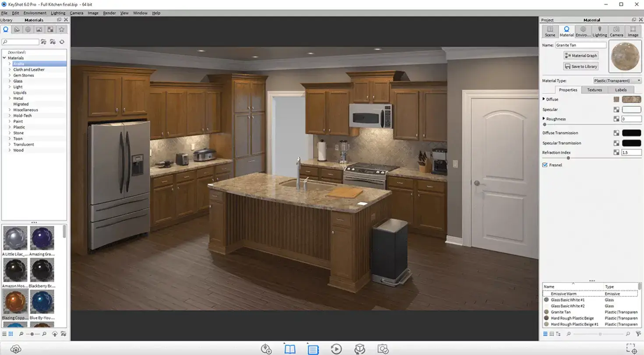
Task: Click the add folder icon in Library
Action: [44, 42]
